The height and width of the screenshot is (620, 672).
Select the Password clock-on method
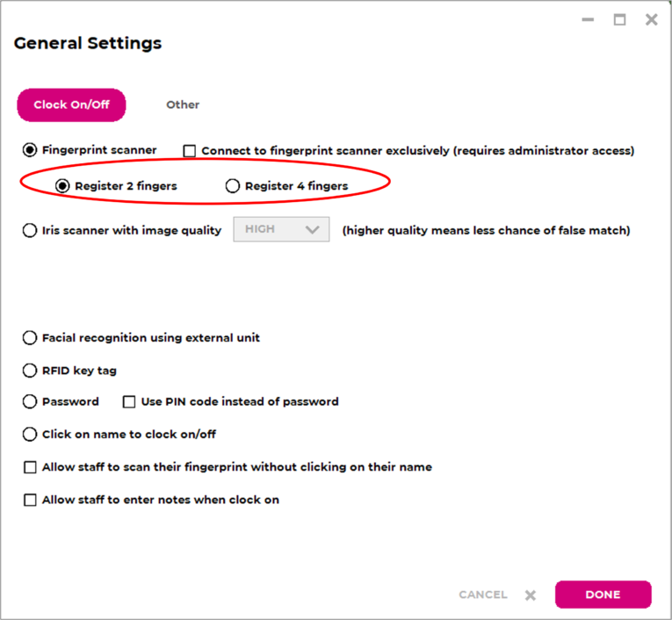coord(30,402)
